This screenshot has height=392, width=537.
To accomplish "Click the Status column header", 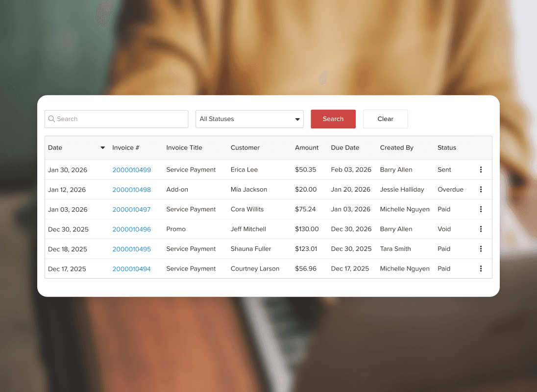I will (x=446, y=148).
